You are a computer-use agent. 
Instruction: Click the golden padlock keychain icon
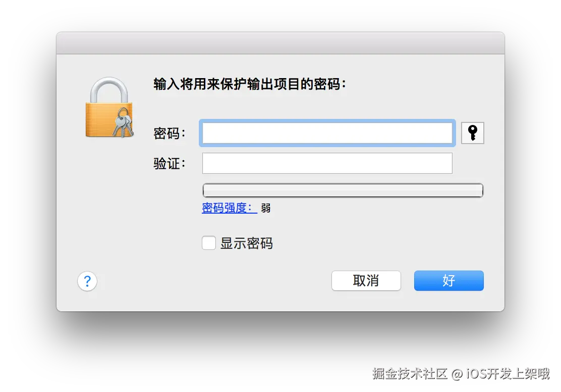pos(109,107)
